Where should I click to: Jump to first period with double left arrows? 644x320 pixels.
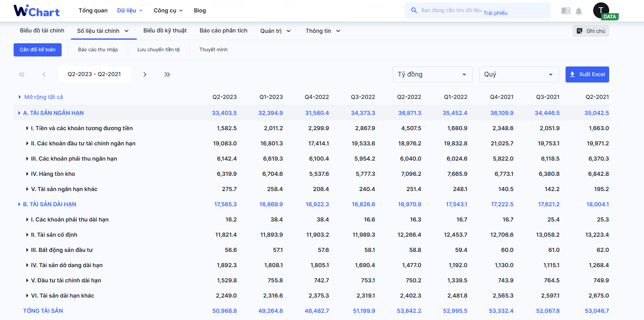coord(22,74)
